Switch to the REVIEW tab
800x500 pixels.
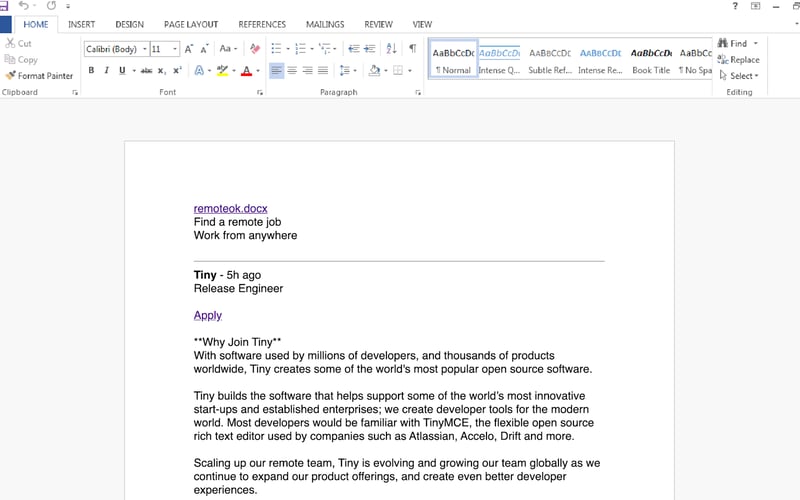[378, 24]
